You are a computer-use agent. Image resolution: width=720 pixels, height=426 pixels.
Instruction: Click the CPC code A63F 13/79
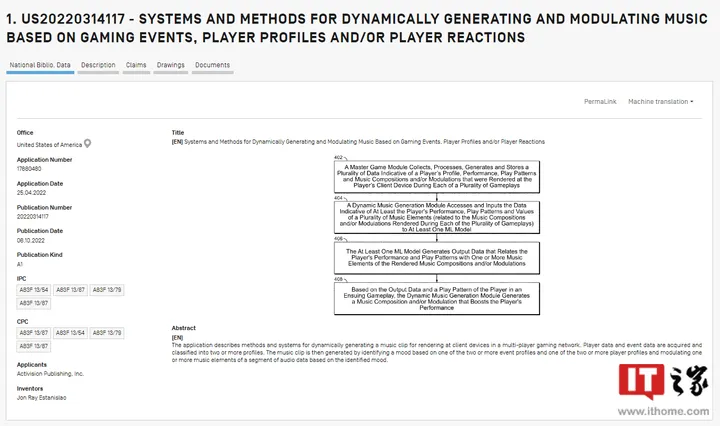[107, 332]
